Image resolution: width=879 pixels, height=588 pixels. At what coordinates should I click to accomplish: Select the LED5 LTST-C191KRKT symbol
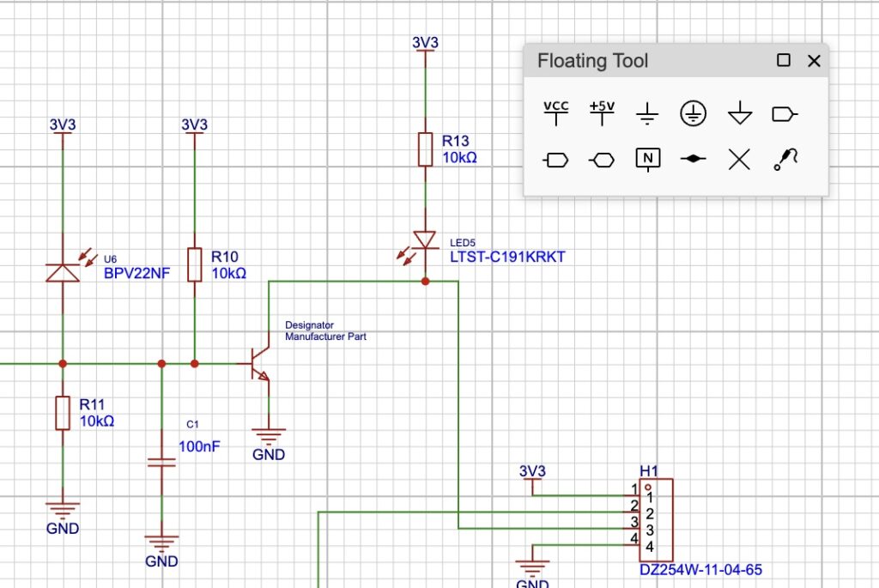pyautogui.click(x=425, y=241)
